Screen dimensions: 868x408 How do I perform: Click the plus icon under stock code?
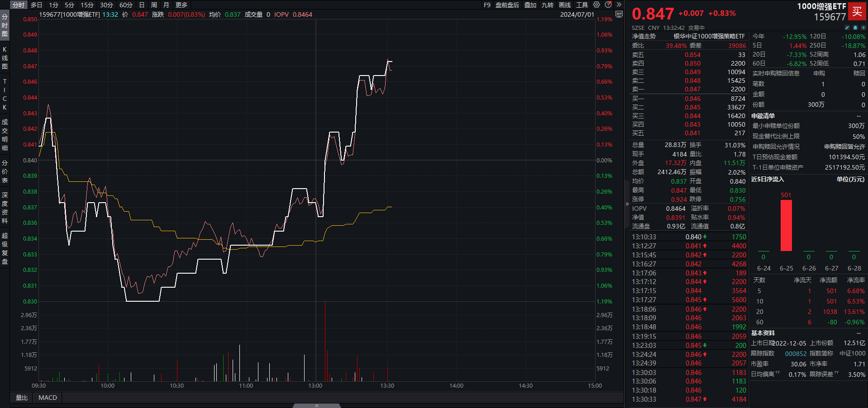tap(863, 28)
